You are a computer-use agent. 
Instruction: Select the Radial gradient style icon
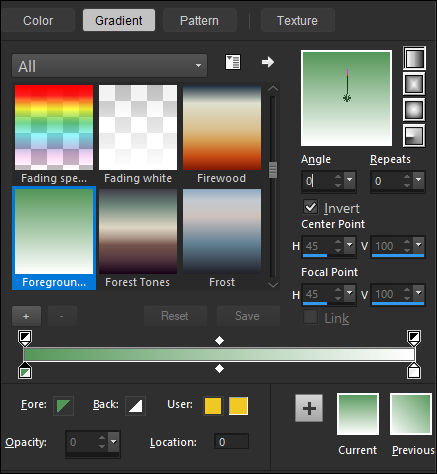click(x=414, y=136)
